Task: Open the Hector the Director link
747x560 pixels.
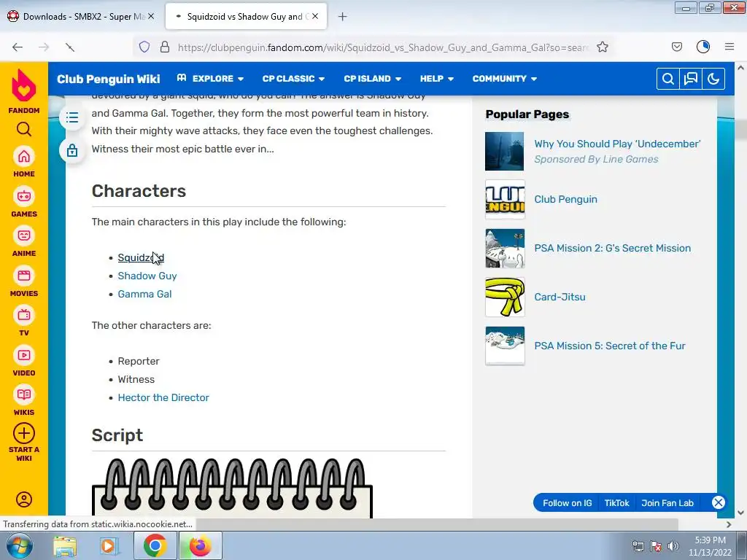Action: tap(163, 397)
